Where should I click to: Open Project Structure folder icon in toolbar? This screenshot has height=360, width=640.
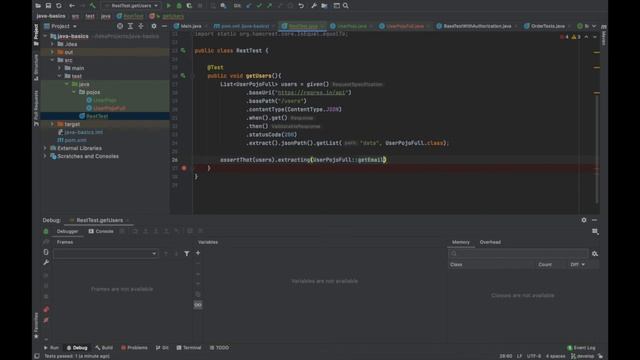(324, 6)
